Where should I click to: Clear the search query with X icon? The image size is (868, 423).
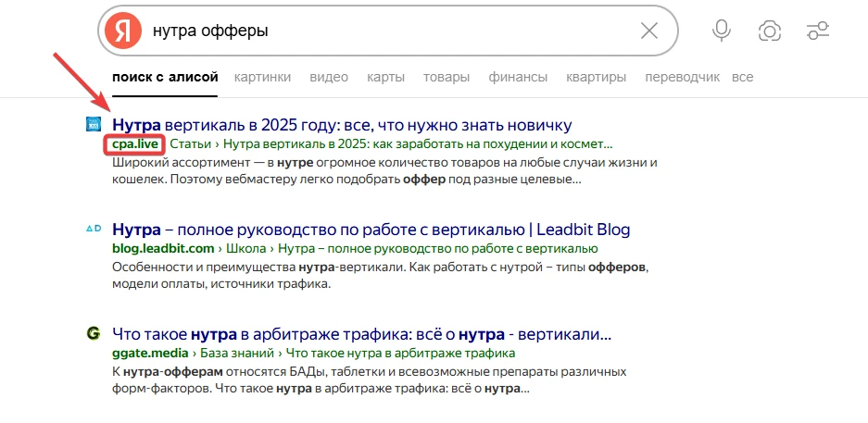coord(649,31)
